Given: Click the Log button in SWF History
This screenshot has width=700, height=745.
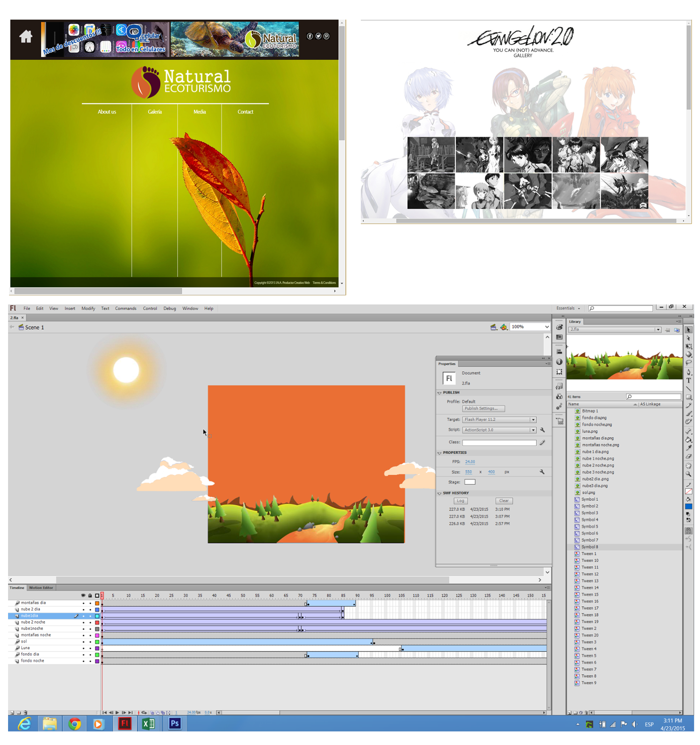Looking at the screenshot, I should click(461, 501).
